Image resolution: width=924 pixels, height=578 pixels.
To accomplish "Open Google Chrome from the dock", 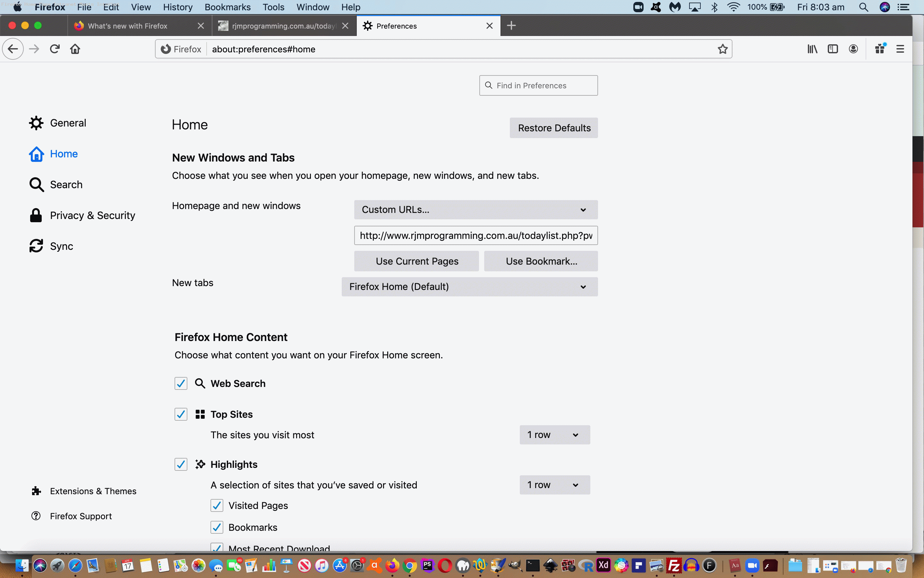I will pyautogui.click(x=410, y=565).
